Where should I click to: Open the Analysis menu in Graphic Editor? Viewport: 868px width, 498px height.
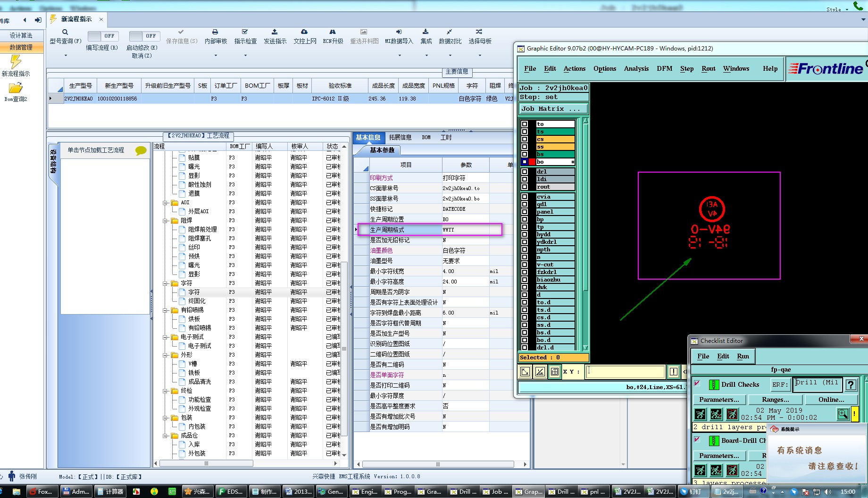[x=636, y=69]
